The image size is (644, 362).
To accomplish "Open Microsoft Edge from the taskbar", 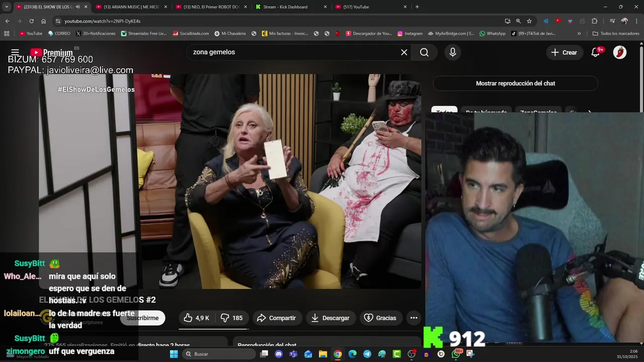I will pos(352,354).
